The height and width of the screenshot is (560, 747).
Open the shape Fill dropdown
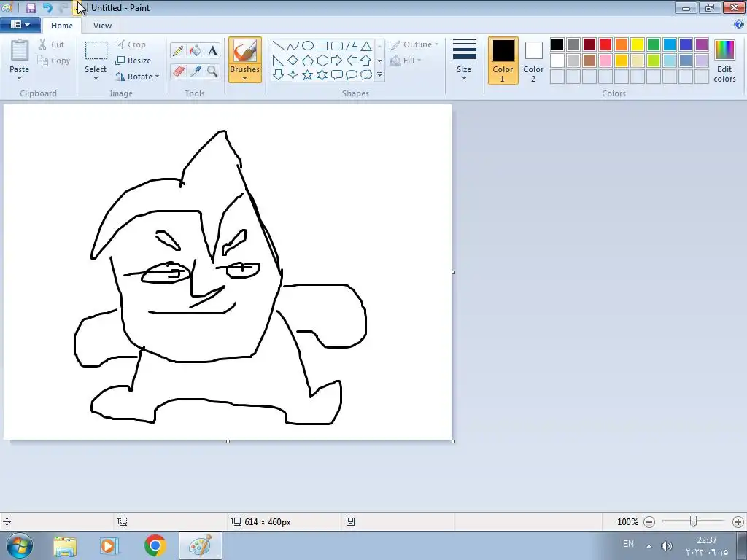click(406, 61)
